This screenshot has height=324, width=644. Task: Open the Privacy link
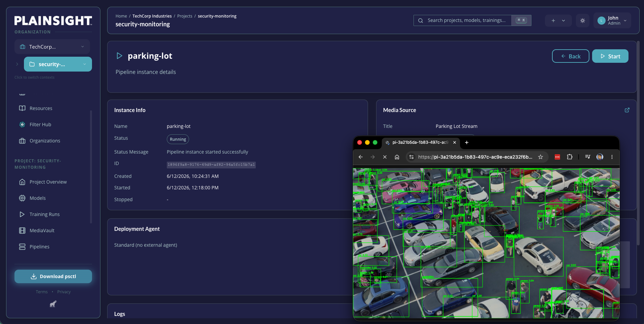tap(64, 292)
